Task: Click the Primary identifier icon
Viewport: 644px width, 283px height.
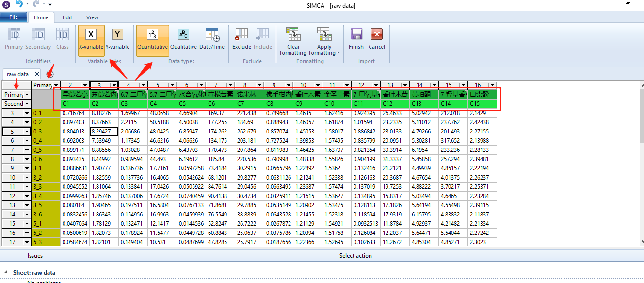Action: 14,38
